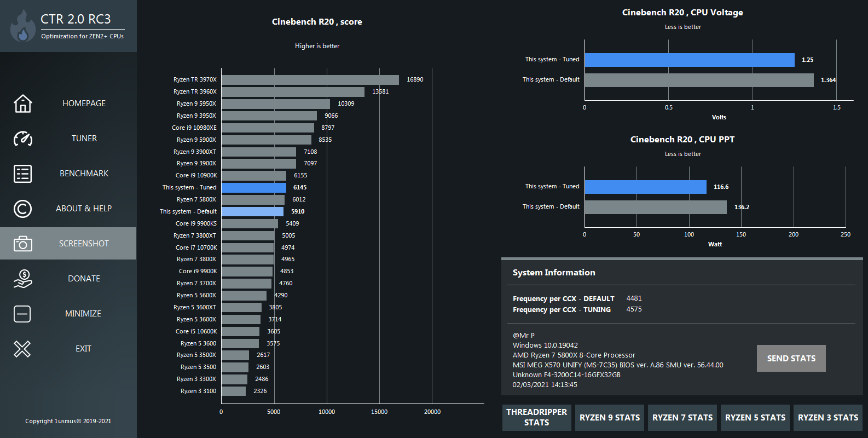Click the score value 16890
This screenshot has height=438, width=868.
click(415, 79)
